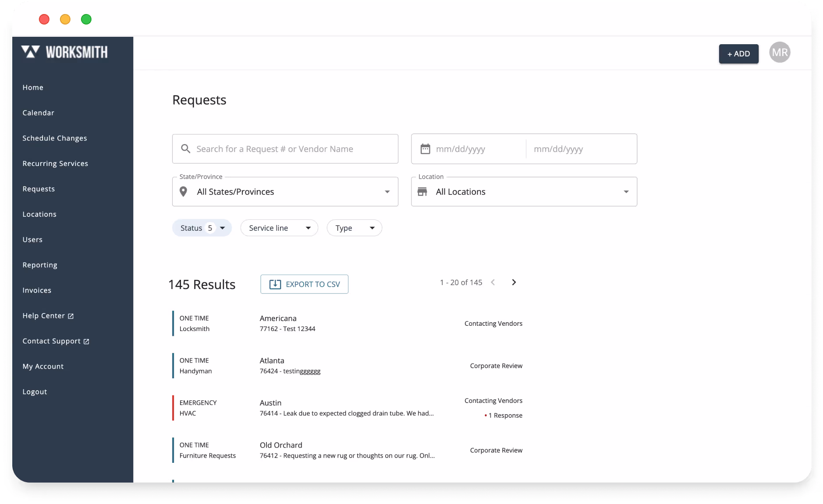Click the external link icon beside Contact Support
Image resolution: width=823 pixels, height=504 pixels.
tap(86, 342)
